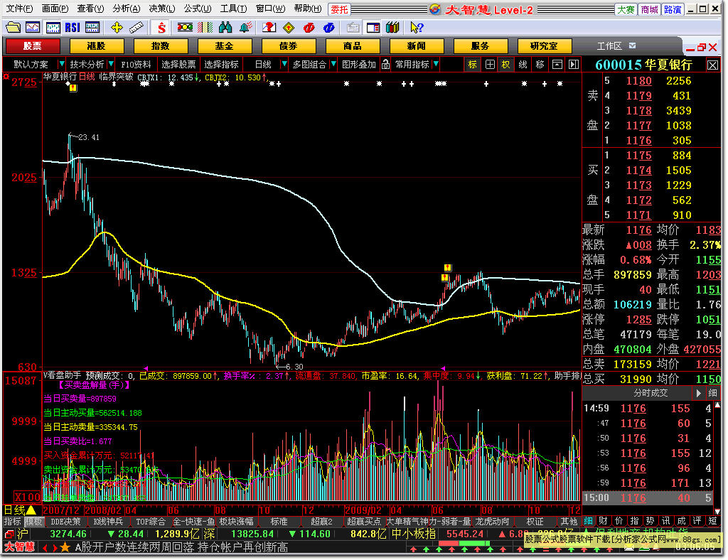
Task: Switch to 细 detail view
Action: (x=588, y=521)
